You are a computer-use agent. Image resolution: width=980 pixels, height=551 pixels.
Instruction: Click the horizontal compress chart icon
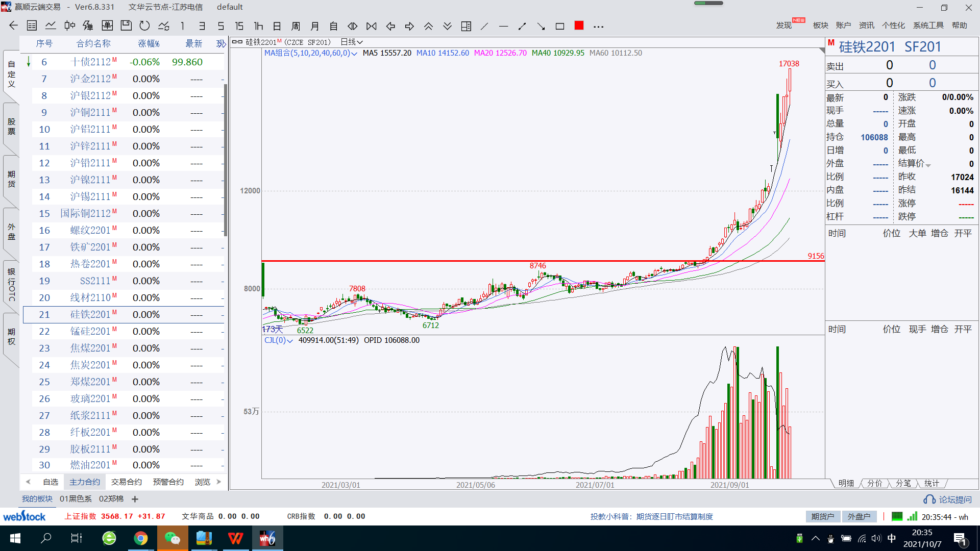[x=372, y=26]
